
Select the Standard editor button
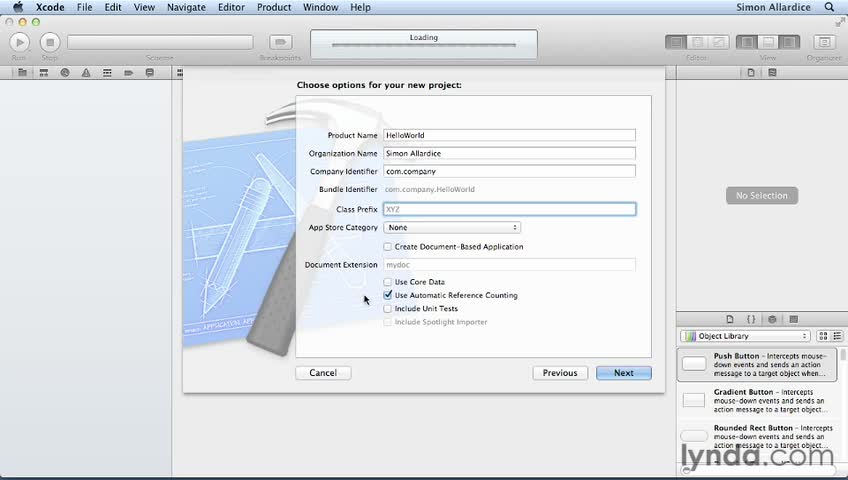coord(675,42)
